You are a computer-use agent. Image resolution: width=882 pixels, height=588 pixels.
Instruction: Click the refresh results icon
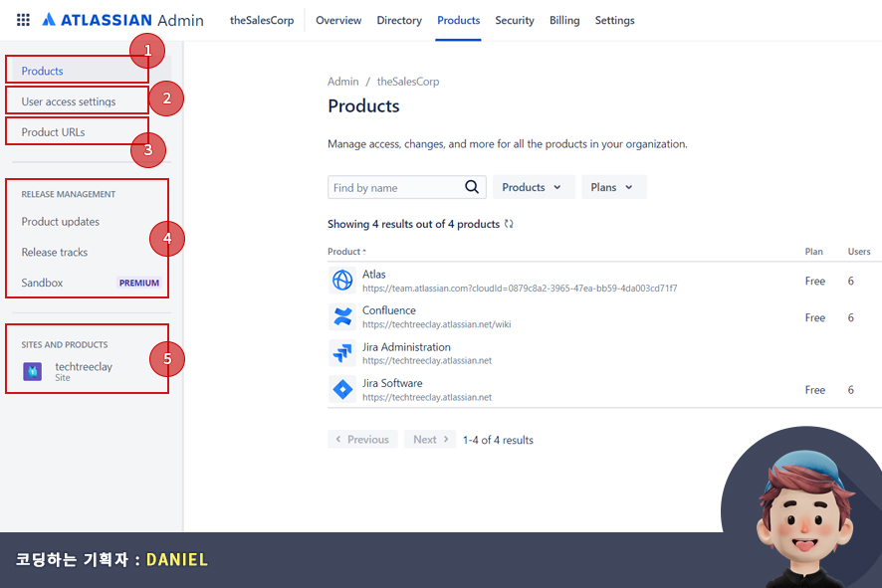pos(509,224)
